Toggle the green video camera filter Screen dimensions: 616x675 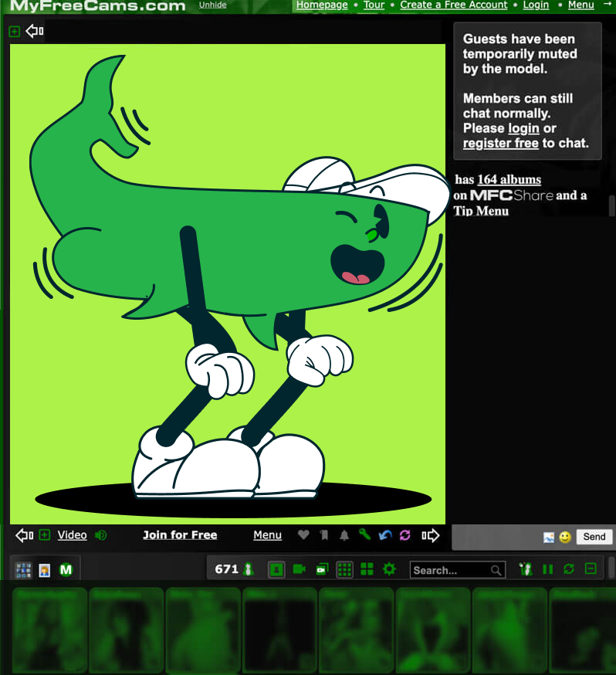coord(299,569)
